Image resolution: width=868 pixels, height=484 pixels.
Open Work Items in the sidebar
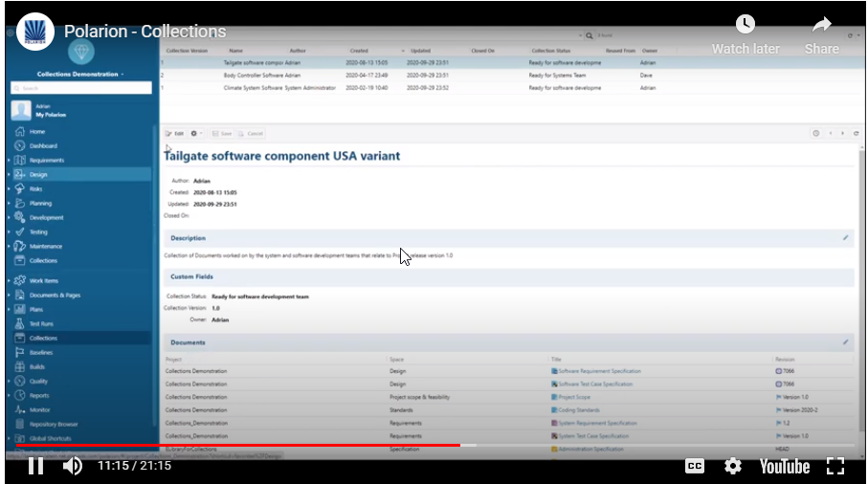pos(44,281)
